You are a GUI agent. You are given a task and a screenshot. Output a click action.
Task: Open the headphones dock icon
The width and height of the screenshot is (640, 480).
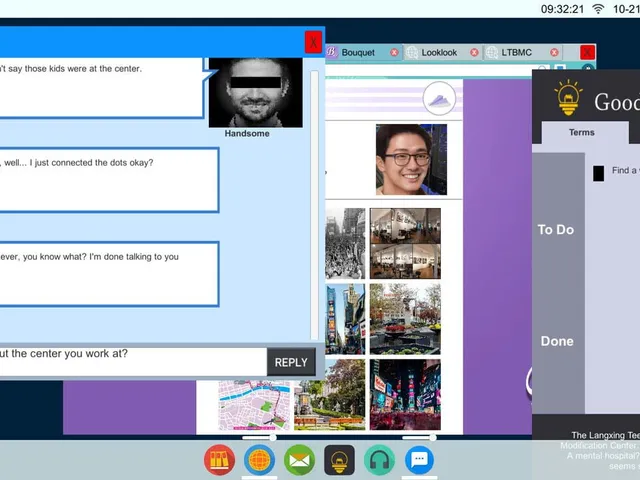pos(379,460)
